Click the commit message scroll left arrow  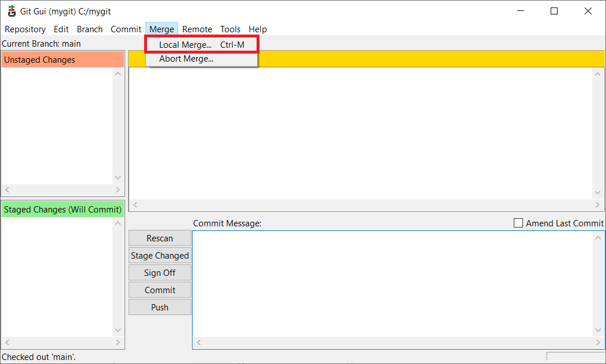[199, 342]
